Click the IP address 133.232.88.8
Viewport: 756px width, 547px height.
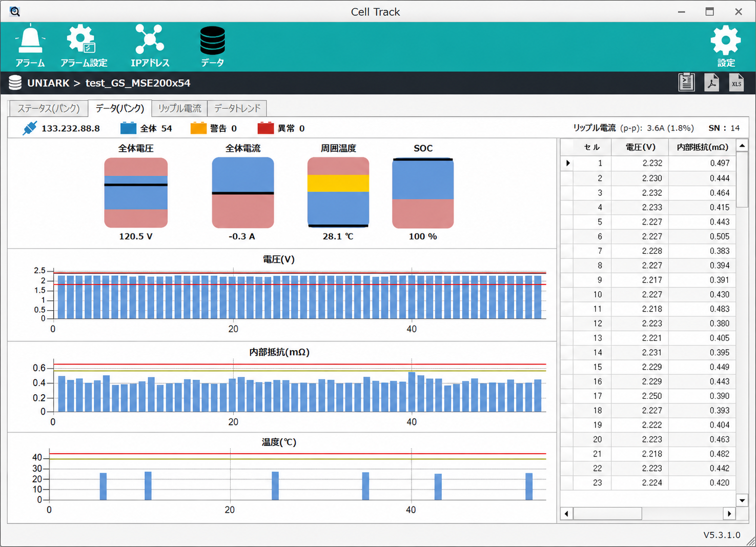point(71,128)
